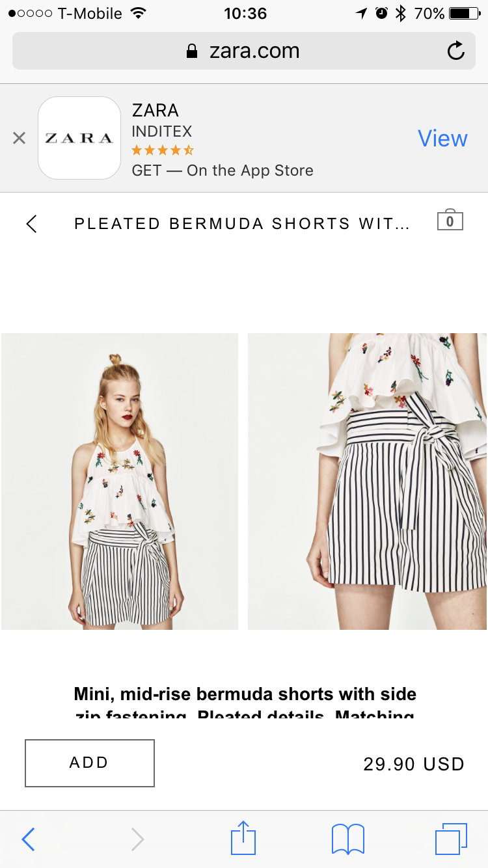Tap the zara.com address bar

pyautogui.click(x=244, y=51)
